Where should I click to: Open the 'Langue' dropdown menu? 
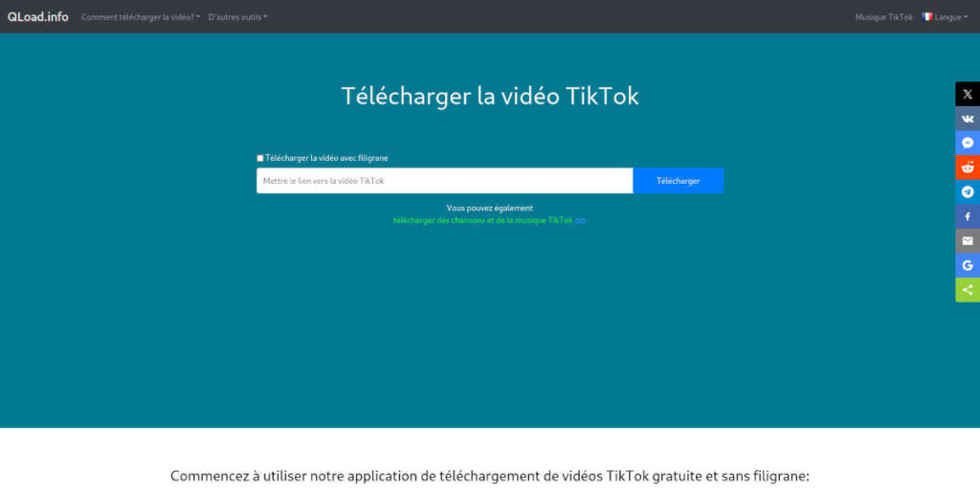click(x=945, y=17)
